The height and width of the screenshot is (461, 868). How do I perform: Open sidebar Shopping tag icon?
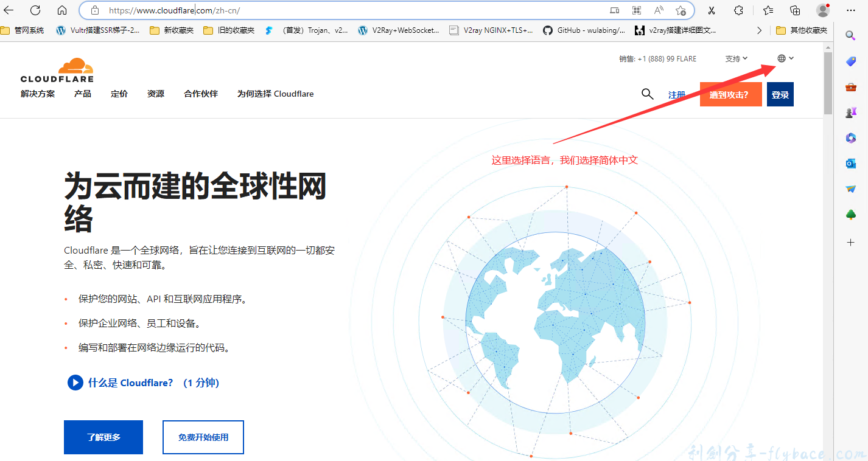(851, 61)
